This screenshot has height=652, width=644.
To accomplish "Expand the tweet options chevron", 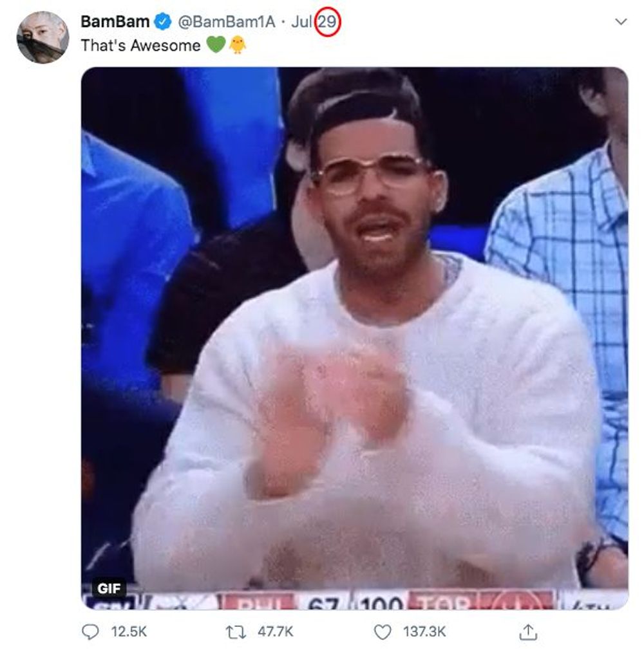I will [x=621, y=22].
